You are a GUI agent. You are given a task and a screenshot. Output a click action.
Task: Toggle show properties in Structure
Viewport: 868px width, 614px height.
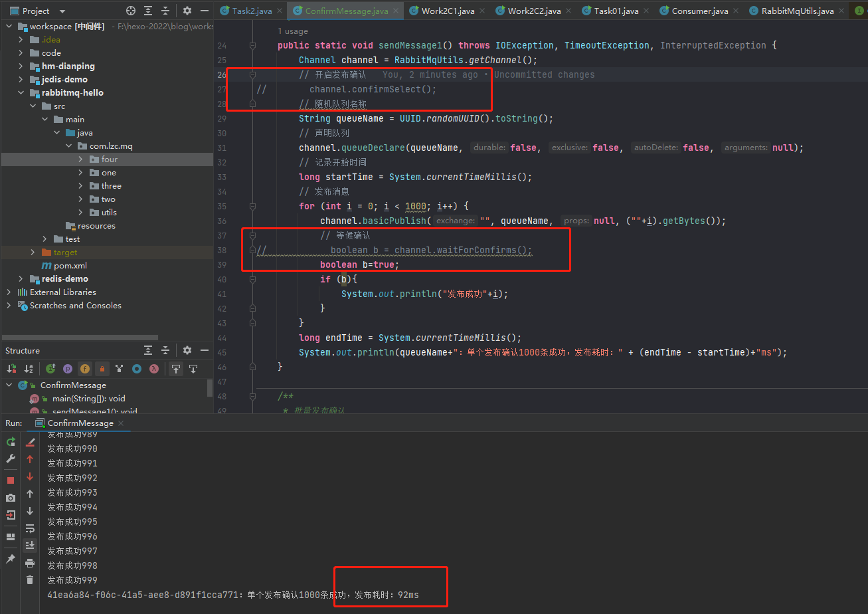68,369
